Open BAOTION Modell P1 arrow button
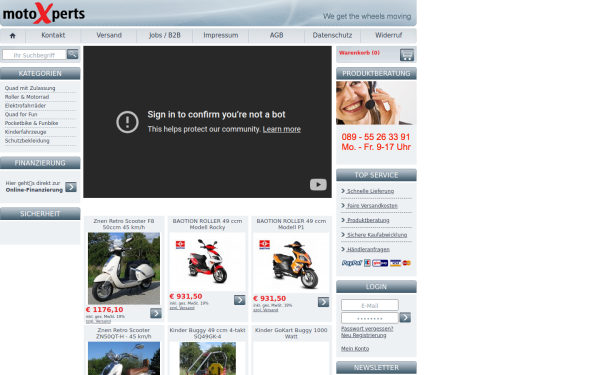This screenshot has height=375, width=600. point(323,302)
